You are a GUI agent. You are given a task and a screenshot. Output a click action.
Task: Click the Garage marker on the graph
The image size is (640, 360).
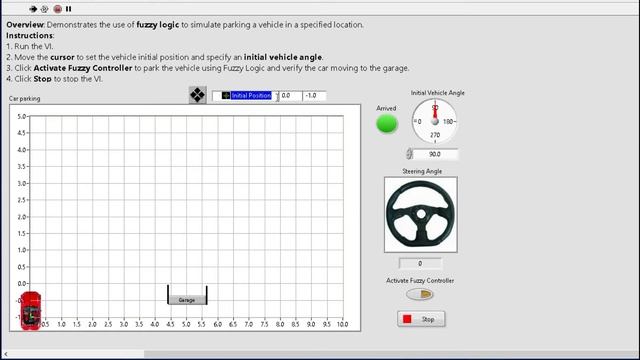(187, 300)
